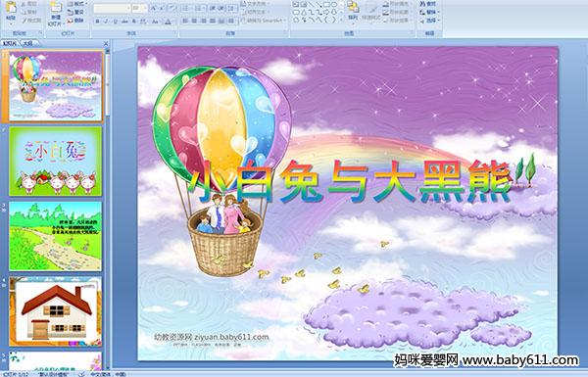Viewport: 588px width, 377px height.
Task: Switch to the Slides tab
Action: pos(10,43)
